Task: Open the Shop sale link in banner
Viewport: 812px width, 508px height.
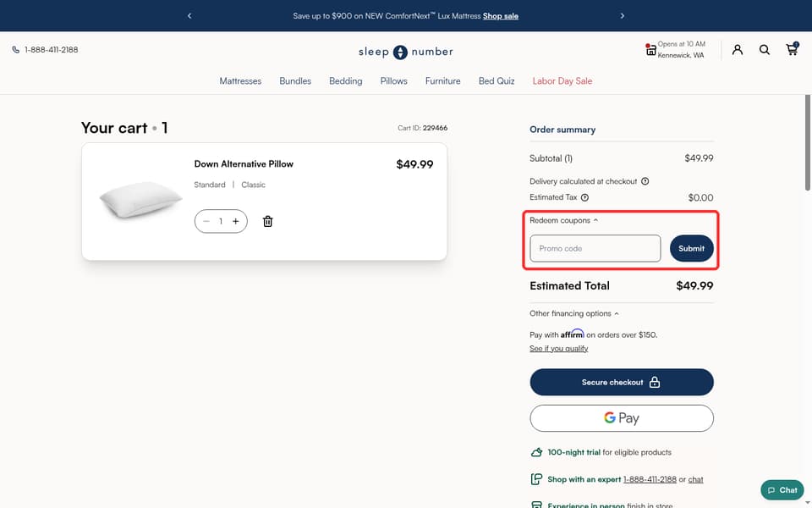Action: coord(500,16)
